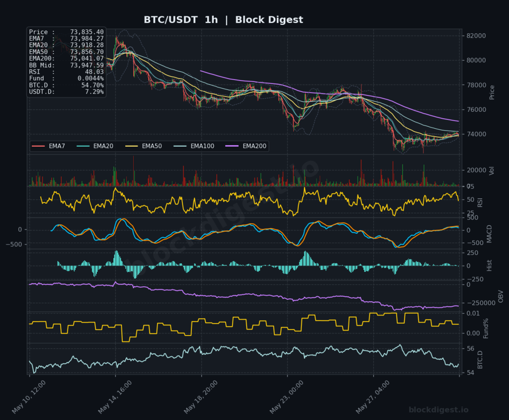Click the Fund axis tick 0.01
The image size is (509, 420).
(x=473, y=313)
